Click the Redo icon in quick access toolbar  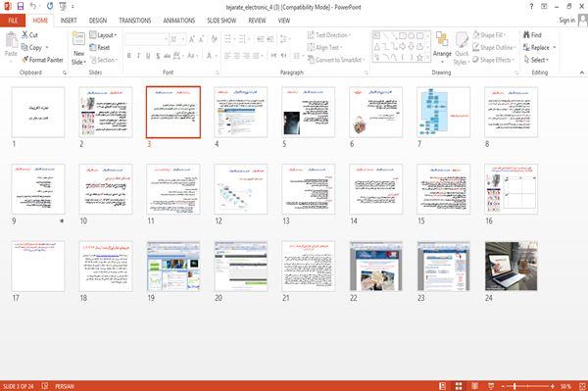(x=50, y=7)
